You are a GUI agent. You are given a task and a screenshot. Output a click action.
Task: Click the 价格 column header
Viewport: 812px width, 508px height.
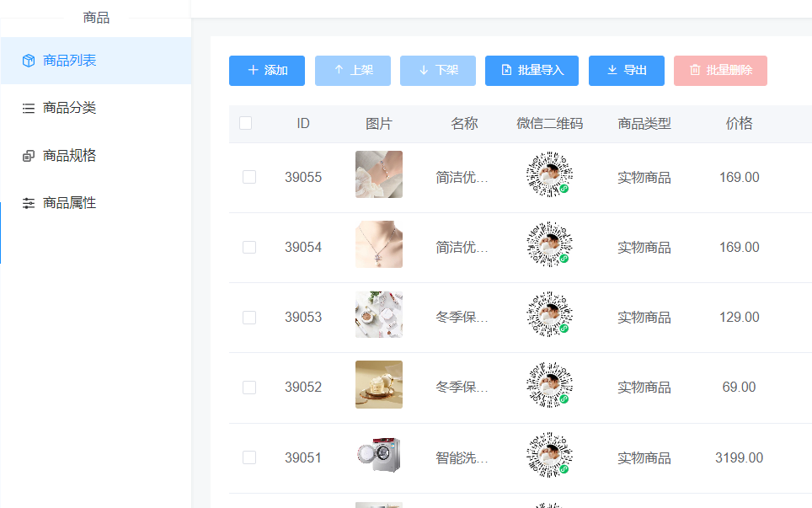tap(739, 123)
